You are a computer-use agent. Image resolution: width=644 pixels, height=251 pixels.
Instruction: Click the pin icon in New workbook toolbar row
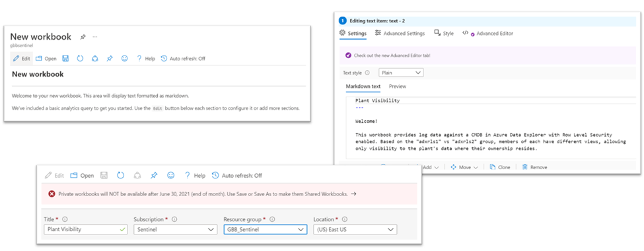pyautogui.click(x=109, y=59)
